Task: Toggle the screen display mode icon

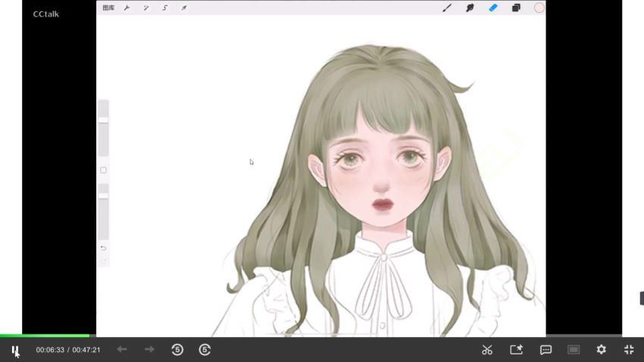Action: 574,350
